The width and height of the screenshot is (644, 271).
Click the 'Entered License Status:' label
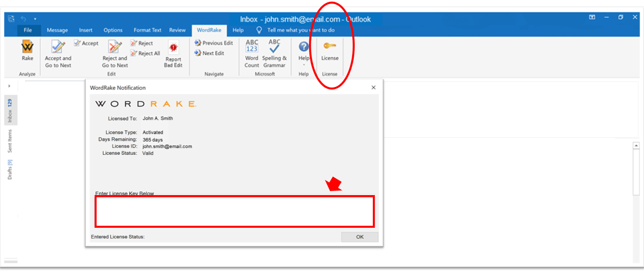118,237
